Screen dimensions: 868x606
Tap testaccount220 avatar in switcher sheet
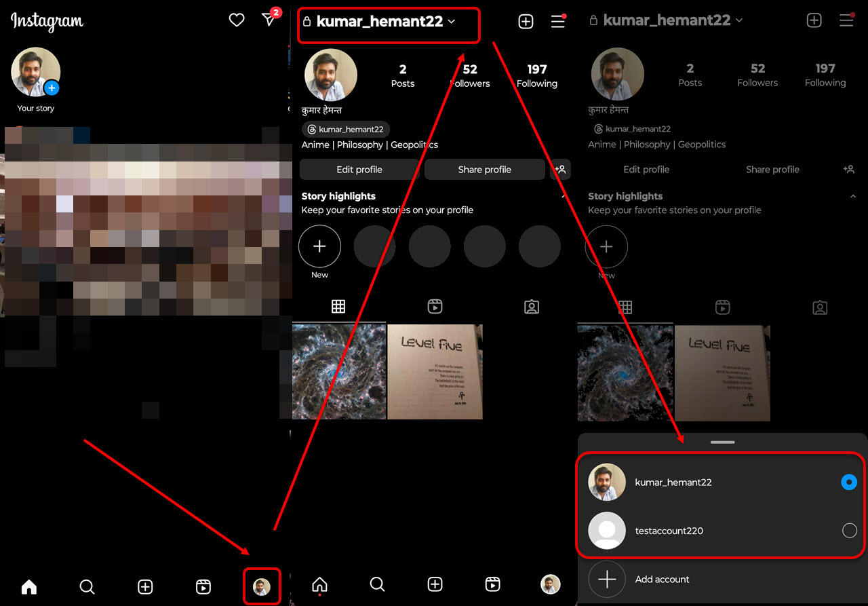click(607, 531)
